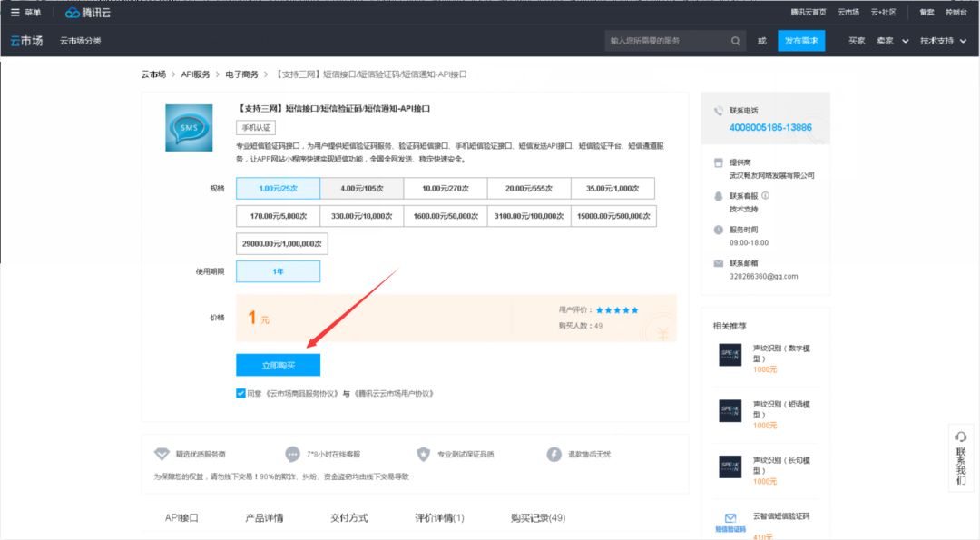
Task: Click the headset 联系我们 floating icon
Action: [961, 437]
